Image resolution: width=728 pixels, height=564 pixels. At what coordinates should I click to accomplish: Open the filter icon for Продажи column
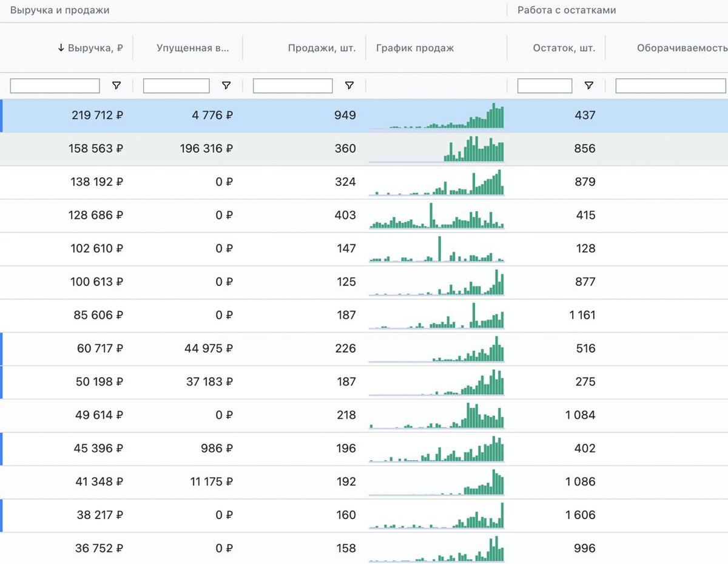click(x=349, y=86)
